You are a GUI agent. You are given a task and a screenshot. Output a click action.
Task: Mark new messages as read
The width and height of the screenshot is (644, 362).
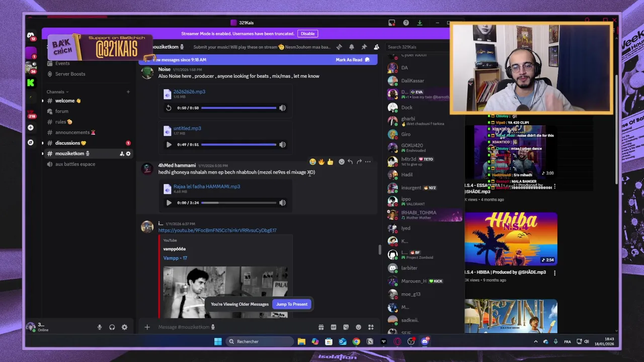tap(353, 59)
